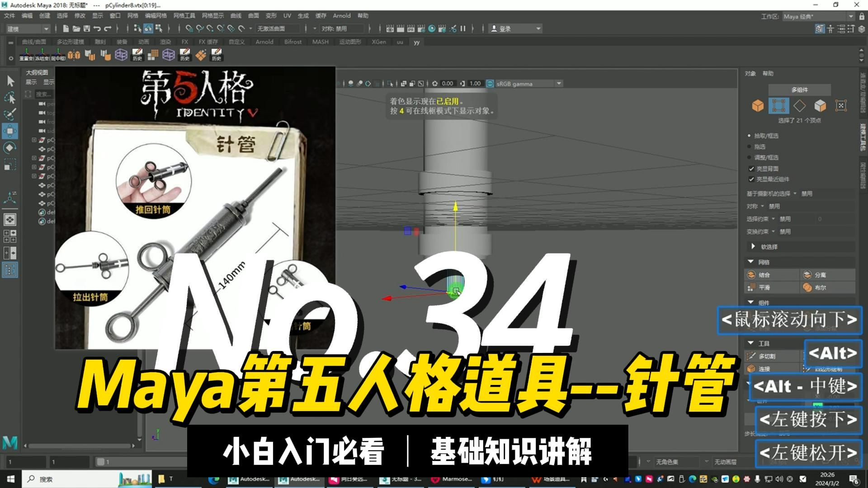Select Edge selection mode diamond icon
Viewport: 868px width, 488px height.
(x=799, y=106)
